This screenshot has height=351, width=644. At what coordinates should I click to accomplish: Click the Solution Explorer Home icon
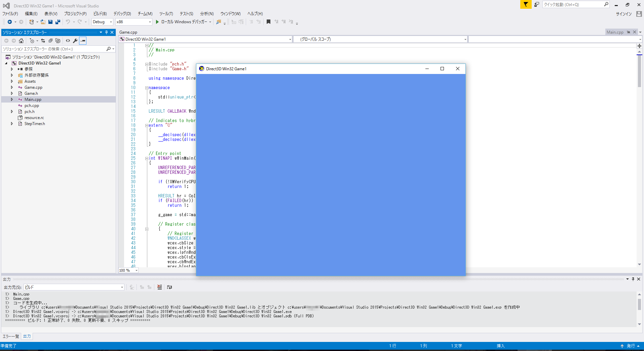(21, 41)
